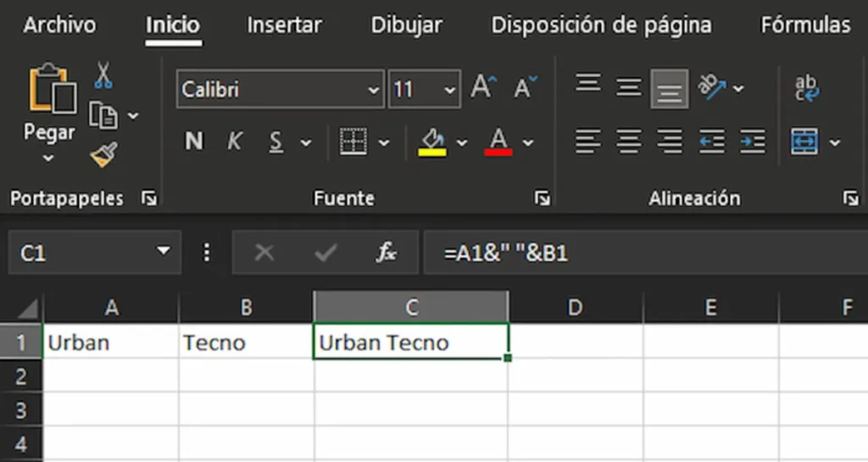Open the Name Box dropdown arrow
The width and height of the screenshot is (868, 462).
tap(163, 253)
